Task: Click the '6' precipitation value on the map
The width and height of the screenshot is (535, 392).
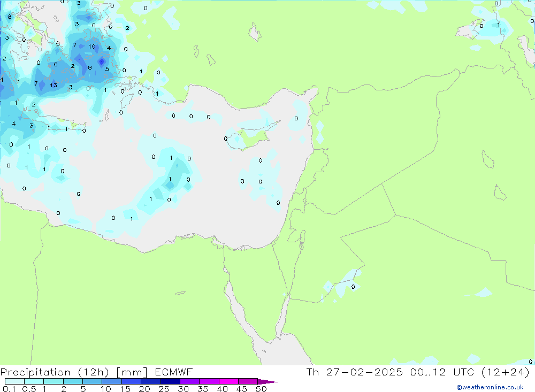Action: pyautogui.click(x=55, y=65)
